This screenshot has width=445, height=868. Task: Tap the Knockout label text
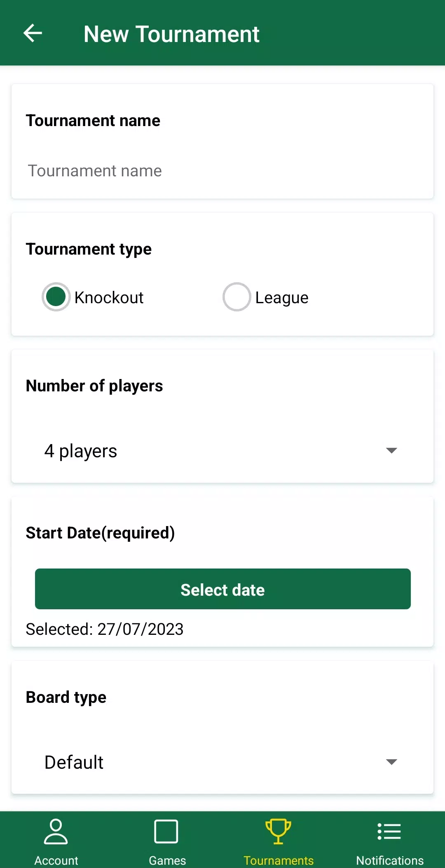click(x=109, y=298)
